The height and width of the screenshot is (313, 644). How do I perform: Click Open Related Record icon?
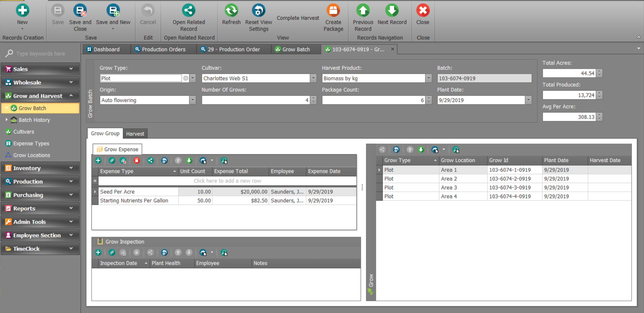pyautogui.click(x=189, y=11)
